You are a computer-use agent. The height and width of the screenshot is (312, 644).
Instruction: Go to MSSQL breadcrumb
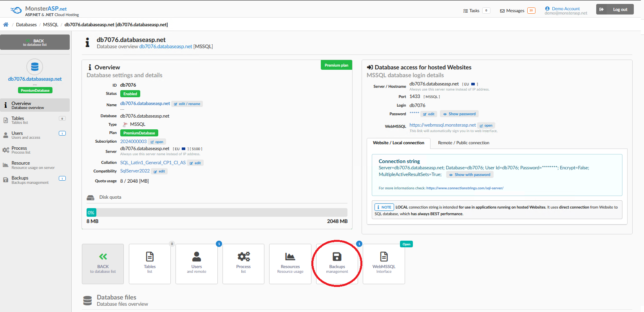click(51, 25)
